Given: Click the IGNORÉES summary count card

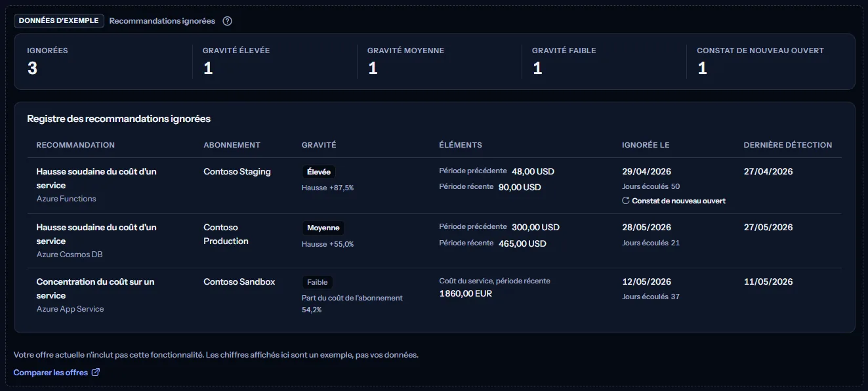Looking at the screenshot, I should click(104, 61).
